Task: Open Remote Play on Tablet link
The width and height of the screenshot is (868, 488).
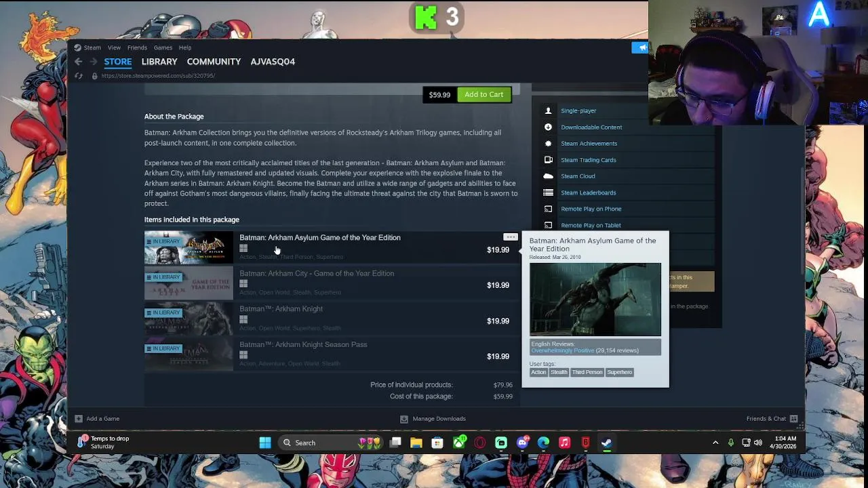Action: [591, 225]
